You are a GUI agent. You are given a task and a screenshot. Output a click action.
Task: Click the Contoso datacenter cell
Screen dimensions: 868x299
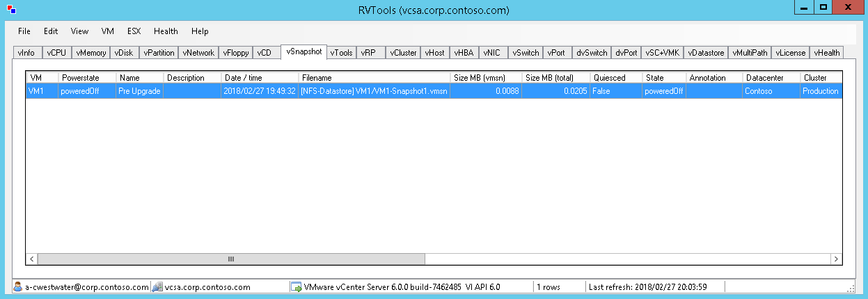771,91
